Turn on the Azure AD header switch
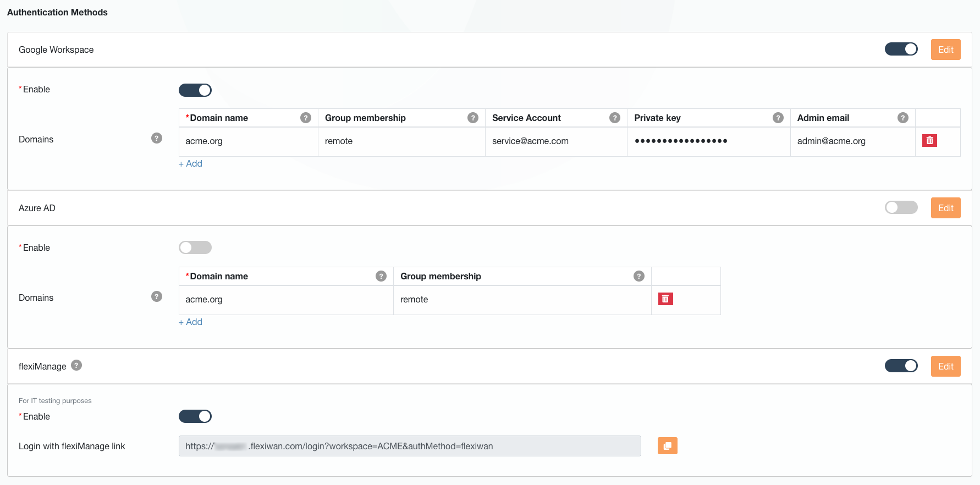Screen dimensions: 980x485 (901, 208)
